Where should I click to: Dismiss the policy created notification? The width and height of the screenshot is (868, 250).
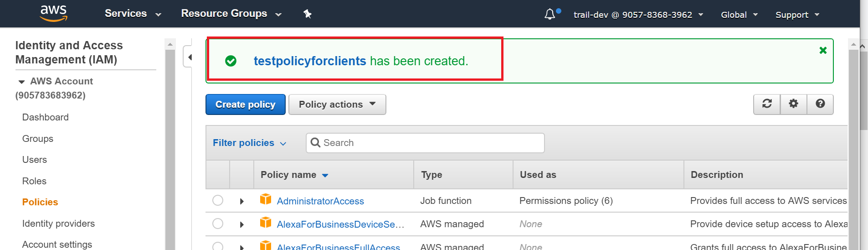[x=823, y=50]
